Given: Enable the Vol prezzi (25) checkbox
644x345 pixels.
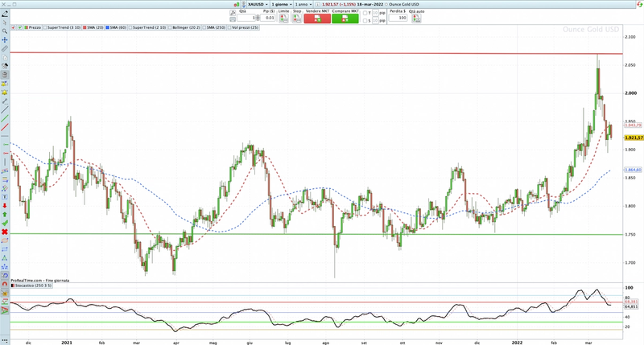Looking at the screenshot, I should click(230, 27).
